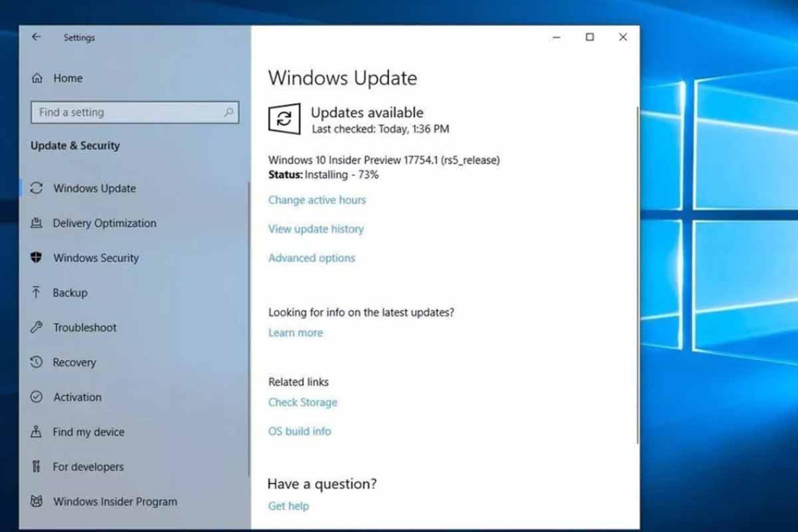This screenshot has width=798, height=532.
Task: Click the Activation checkmark circle icon
Action: click(x=36, y=397)
